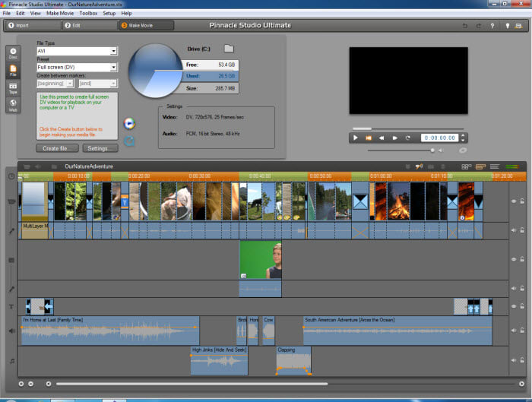Image resolution: width=532 pixels, height=402 pixels.
Task: Expand the File Type dropdown
Action: point(113,51)
